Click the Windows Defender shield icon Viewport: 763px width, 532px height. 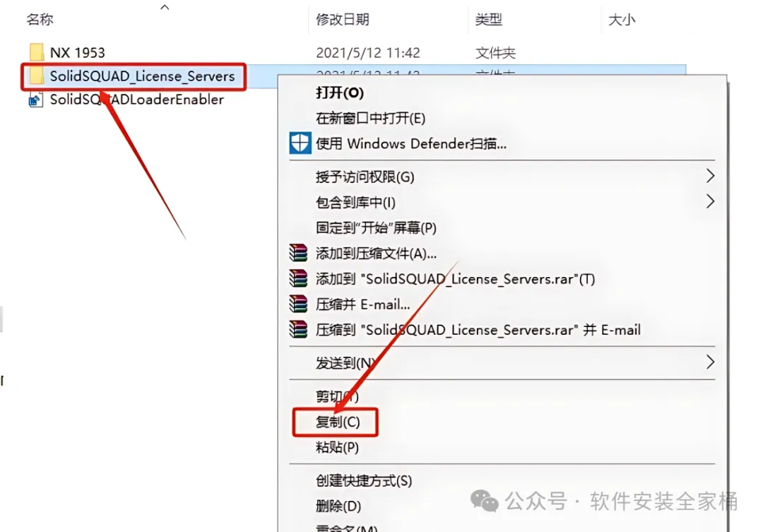300,143
